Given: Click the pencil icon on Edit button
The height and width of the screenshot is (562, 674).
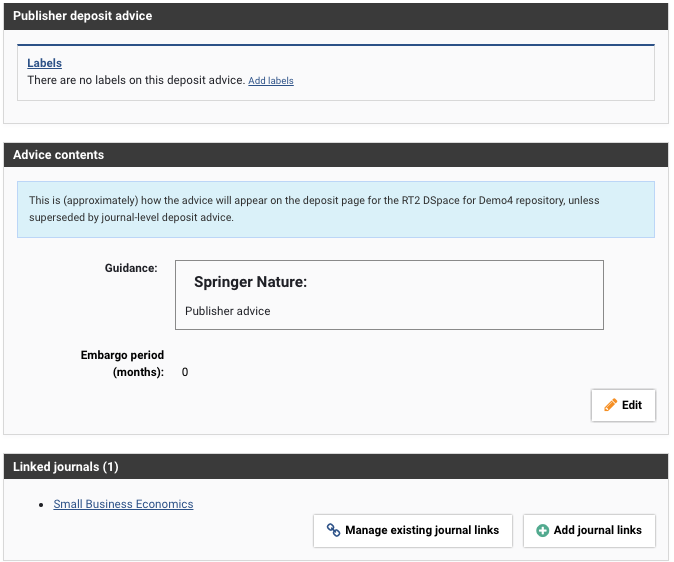Looking at the screenshot, I should point(610,405).
